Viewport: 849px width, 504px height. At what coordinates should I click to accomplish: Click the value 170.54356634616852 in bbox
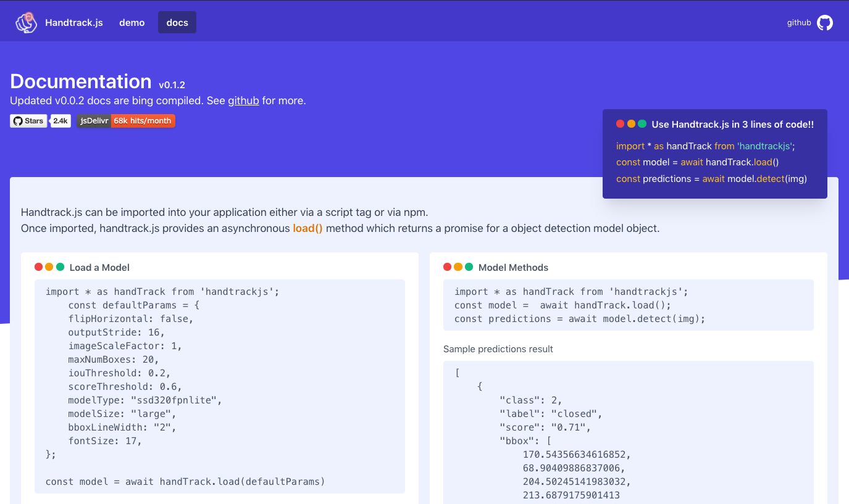[577, 455]
